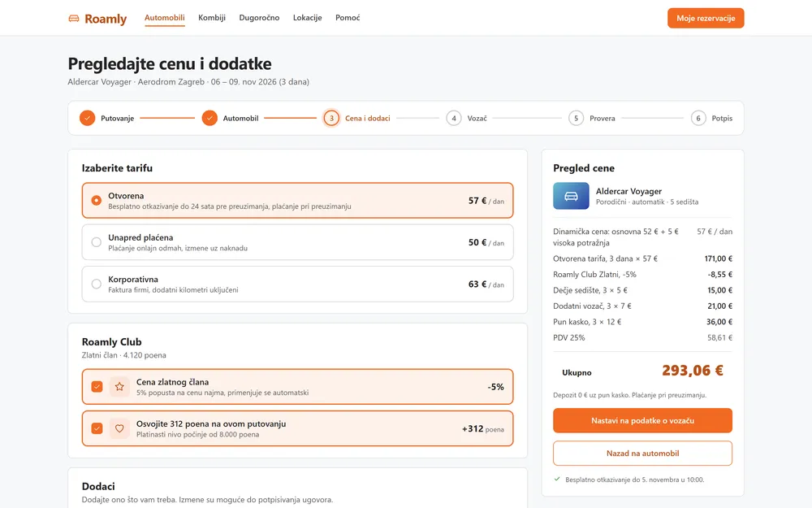Click the star icon for Cena zlatnog člana

(119, 387)
